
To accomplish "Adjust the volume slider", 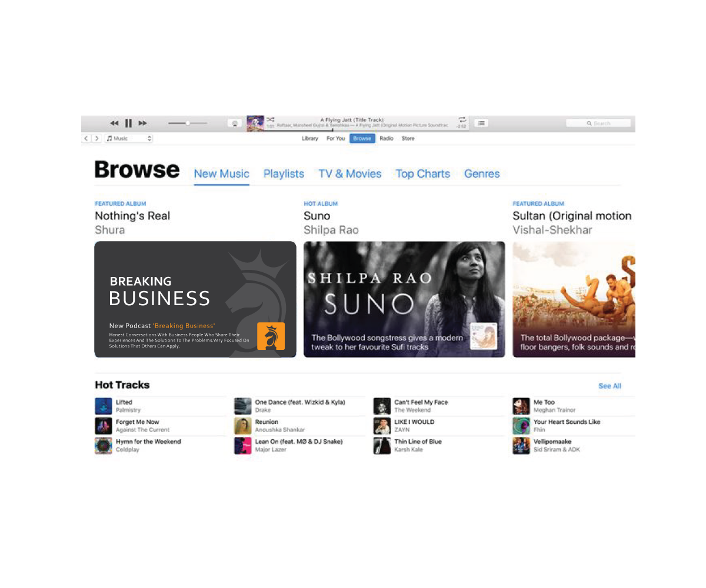I will coord(188,123).
